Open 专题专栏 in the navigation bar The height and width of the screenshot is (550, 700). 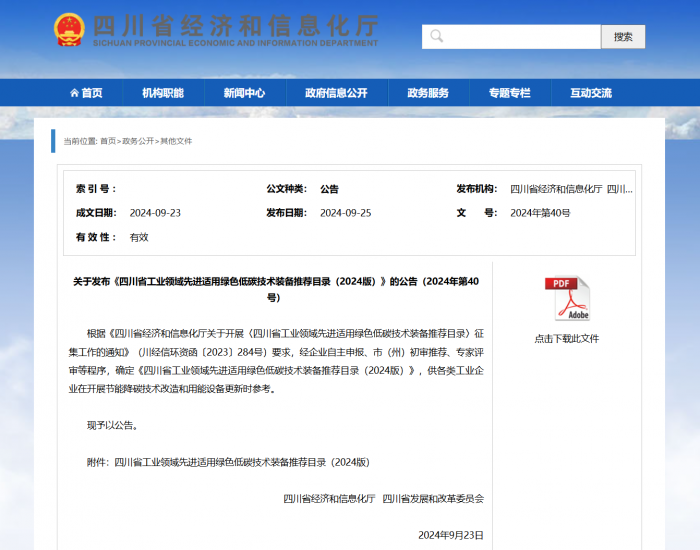[509, 93]
